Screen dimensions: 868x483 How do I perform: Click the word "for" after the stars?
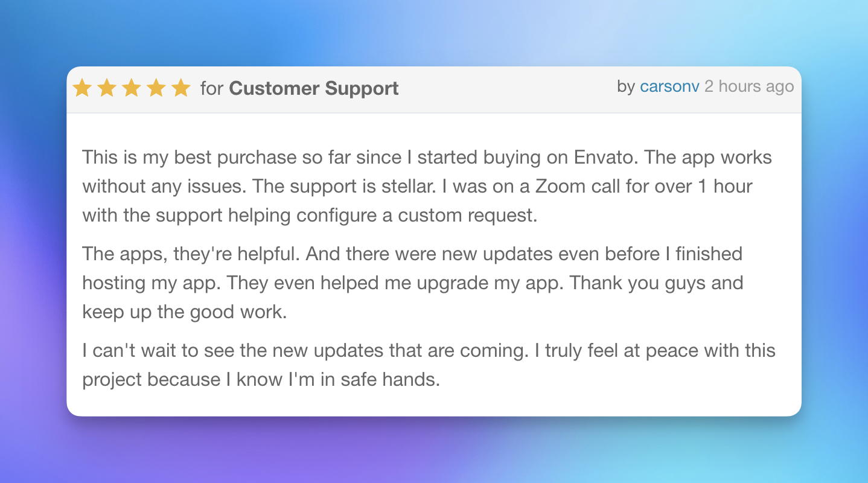[x=212, y=88]
